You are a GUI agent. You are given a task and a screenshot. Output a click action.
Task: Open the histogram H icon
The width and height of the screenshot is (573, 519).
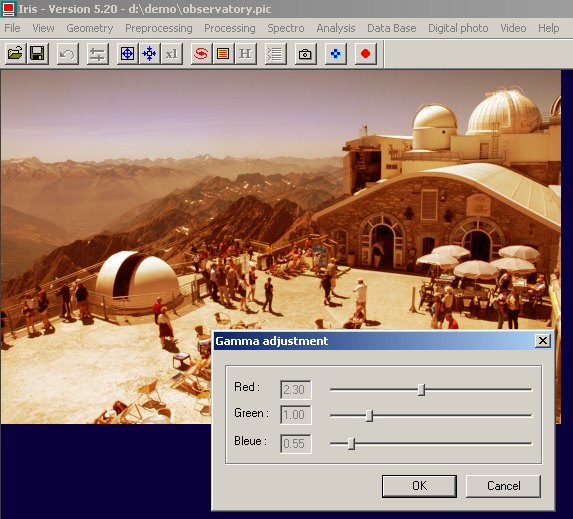[x=246, y=54]
